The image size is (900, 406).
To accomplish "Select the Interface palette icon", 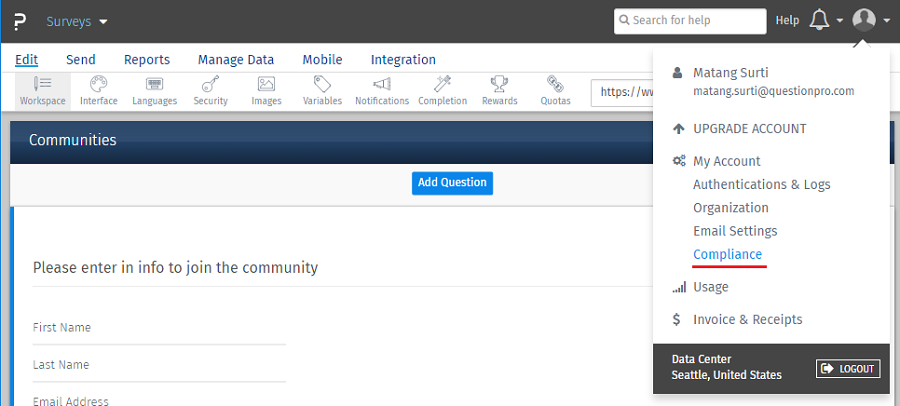I will pos(98,90).
